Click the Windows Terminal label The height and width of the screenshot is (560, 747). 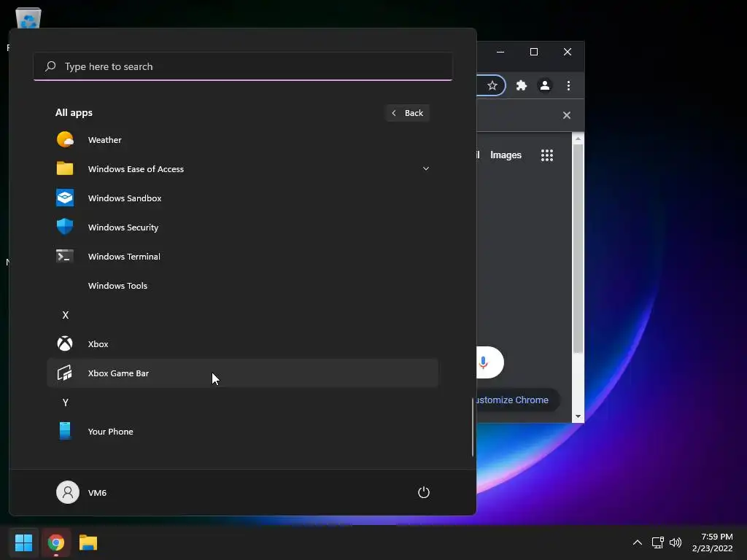pyautogui.click(x=124, y=256)
